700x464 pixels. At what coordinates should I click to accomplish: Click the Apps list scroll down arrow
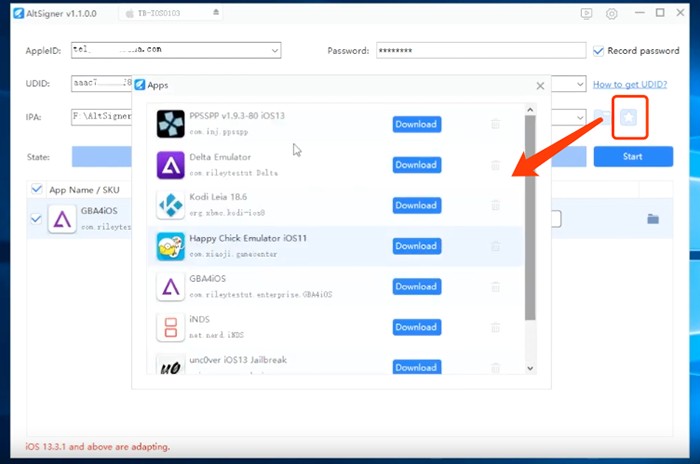(x=530, y=368)
